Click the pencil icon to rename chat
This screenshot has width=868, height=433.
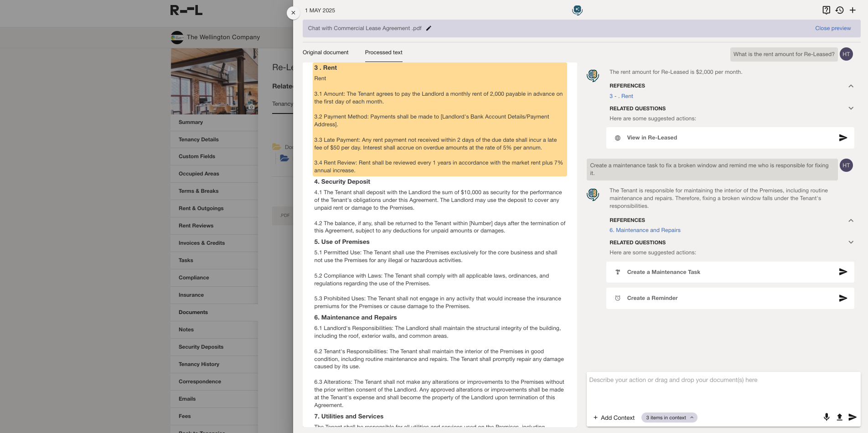coord(429,28)
